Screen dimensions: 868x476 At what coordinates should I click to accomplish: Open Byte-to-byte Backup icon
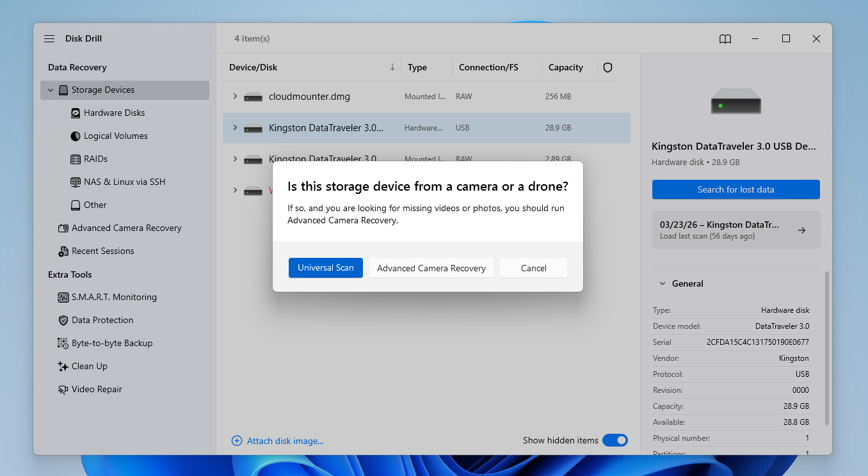(x=63, y=344)
